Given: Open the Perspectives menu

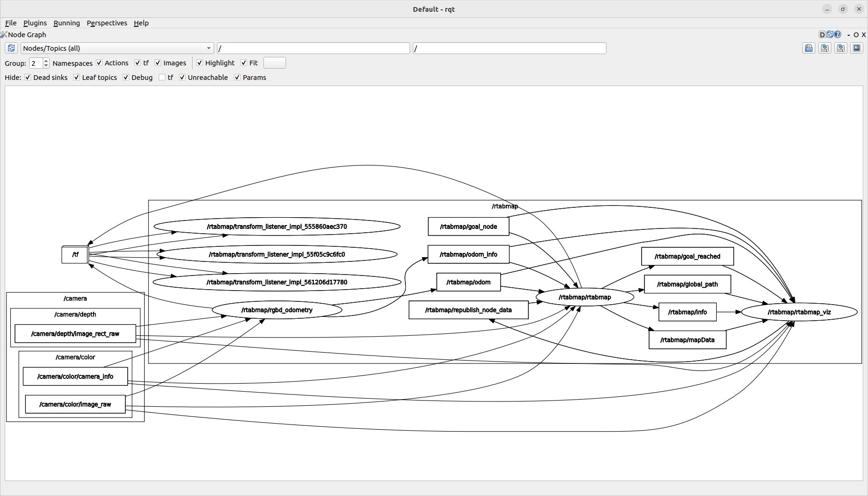Looking at the screenshot, I should tap(107, 23).
